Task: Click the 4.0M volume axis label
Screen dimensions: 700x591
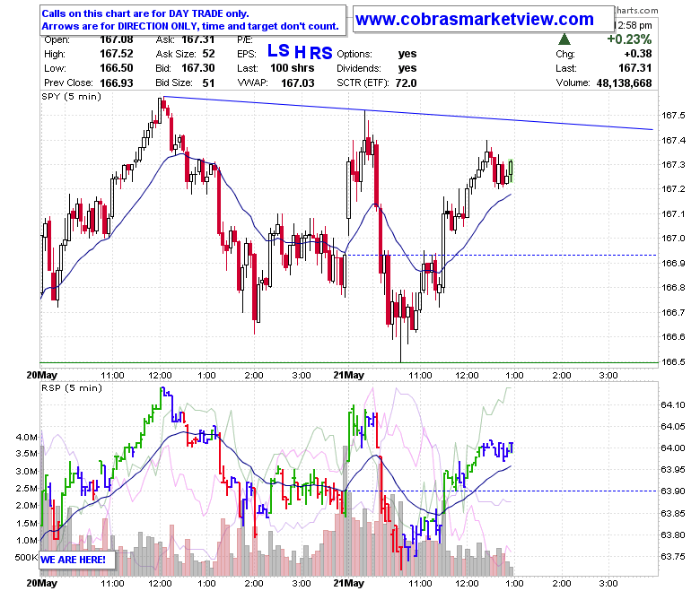Action: pos(26,437)
